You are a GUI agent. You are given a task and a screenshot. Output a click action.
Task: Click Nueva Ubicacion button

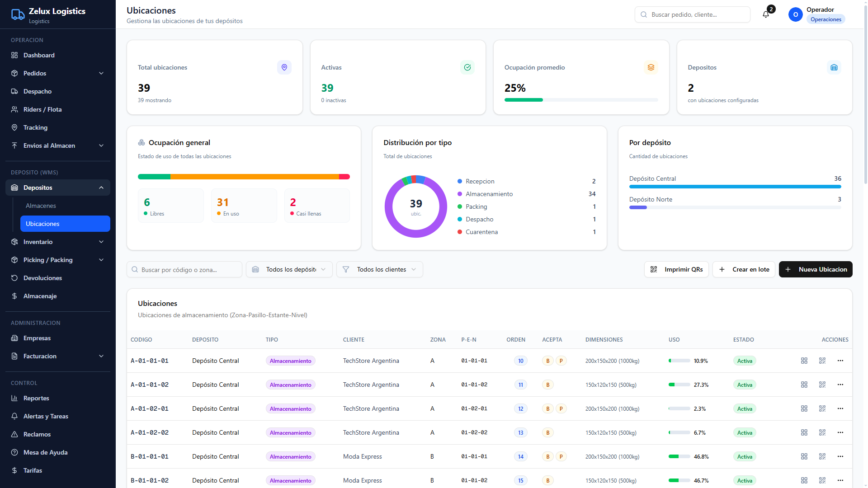point(816,269)
